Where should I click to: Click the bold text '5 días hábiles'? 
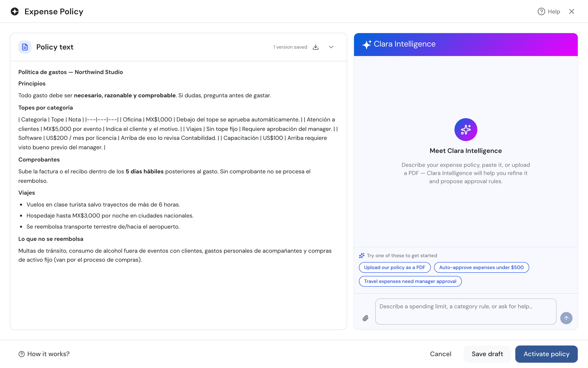pos(145,171)
